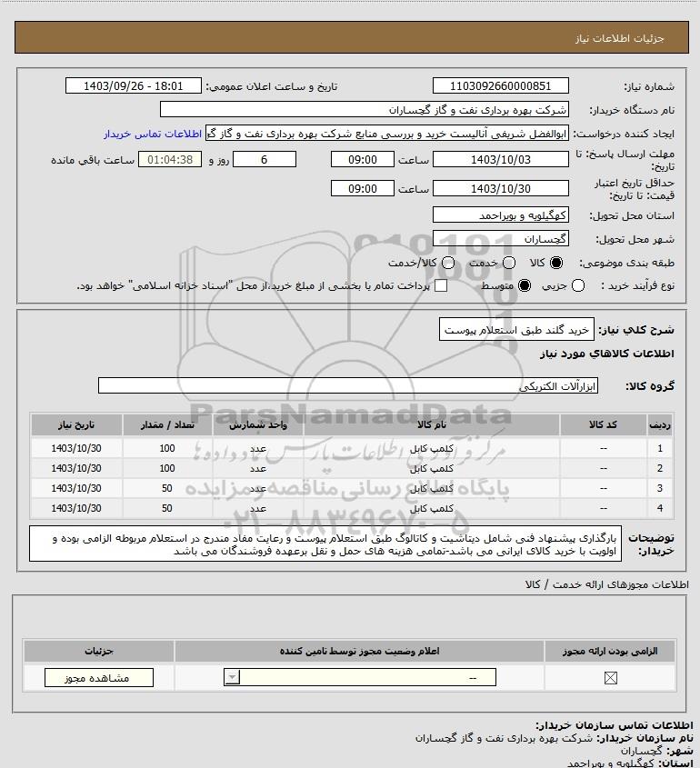The width and height of the screenshot is (700, 768).
Task: Select the متوسط purchase type radio
Action: pyautogui.click(x=525, y=285)
